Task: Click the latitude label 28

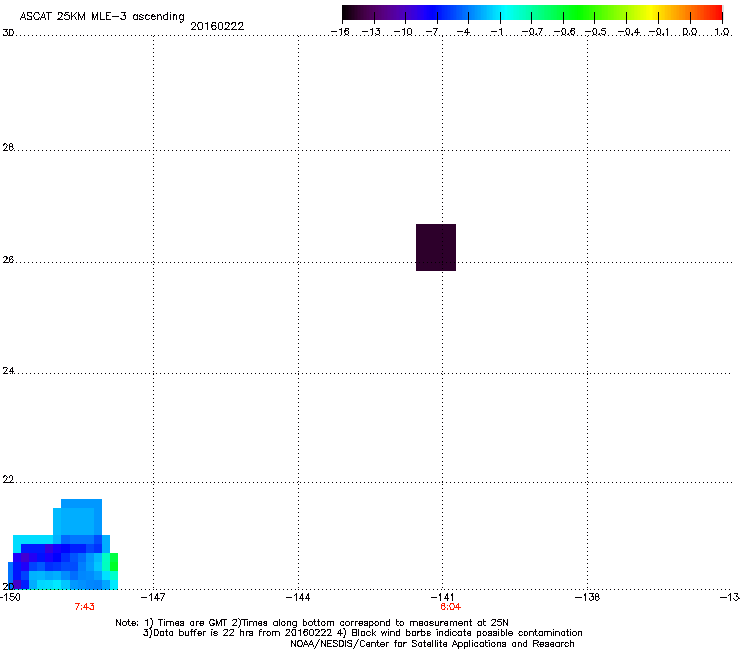Action: (8, 147)
